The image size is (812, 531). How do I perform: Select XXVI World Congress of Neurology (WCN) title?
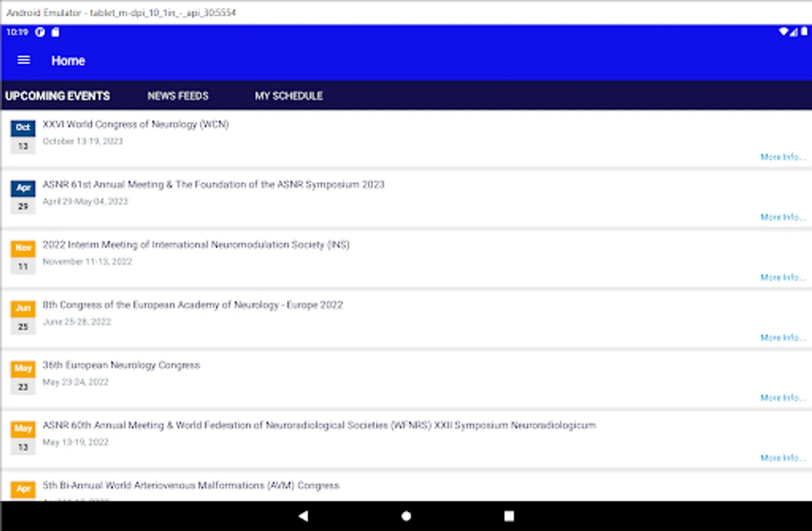tap(135, 124)
